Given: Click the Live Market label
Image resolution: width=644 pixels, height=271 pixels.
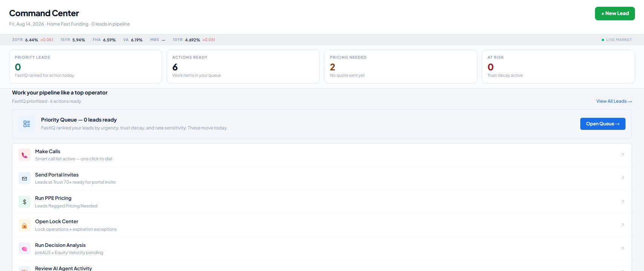Looking at the screenshot, I should coord(619,40).
